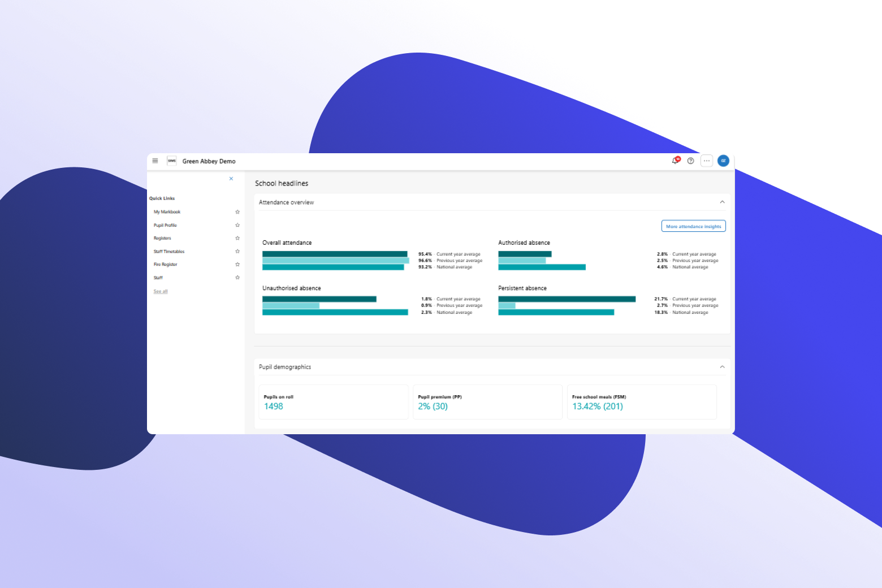Collapse the Attendance overview section
This screenshot has height=588, width=882.
(722, 202)
